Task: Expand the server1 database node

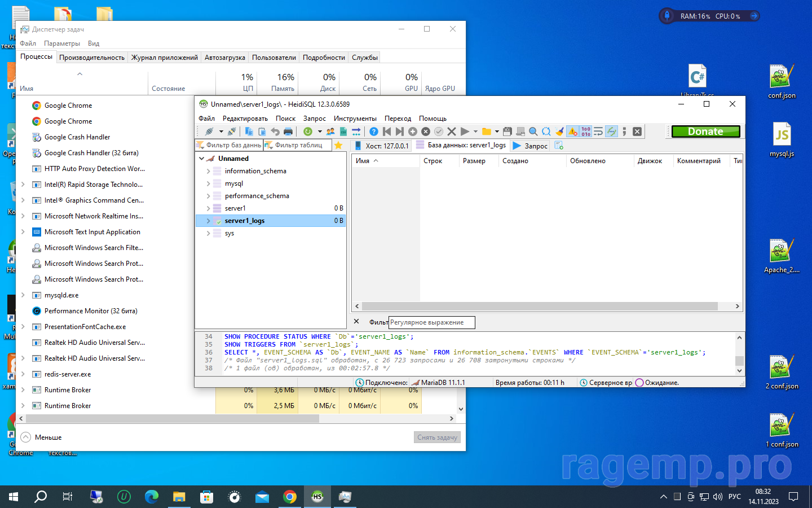Action: point(208,208)
